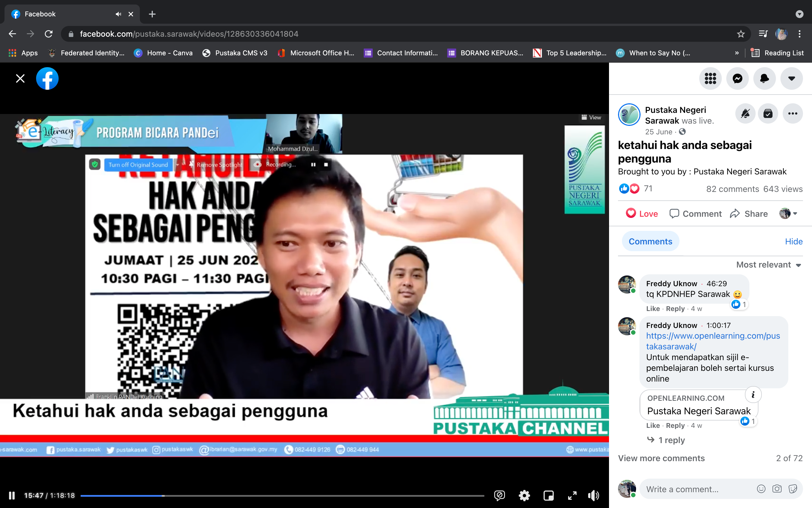Open the Facebook home logo
The image size is (812, 508).
(x=47, y=79)
